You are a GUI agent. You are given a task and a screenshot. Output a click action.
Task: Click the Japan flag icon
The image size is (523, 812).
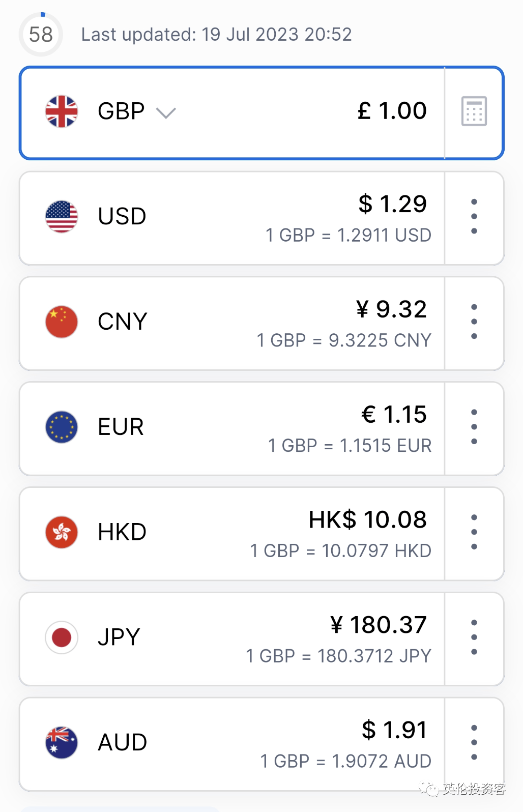point(62,637)
